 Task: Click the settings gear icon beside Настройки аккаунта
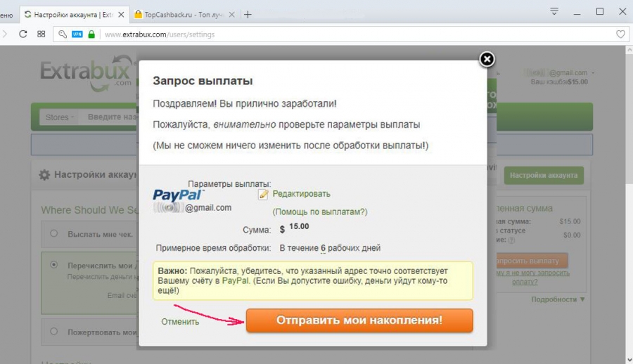44,175
